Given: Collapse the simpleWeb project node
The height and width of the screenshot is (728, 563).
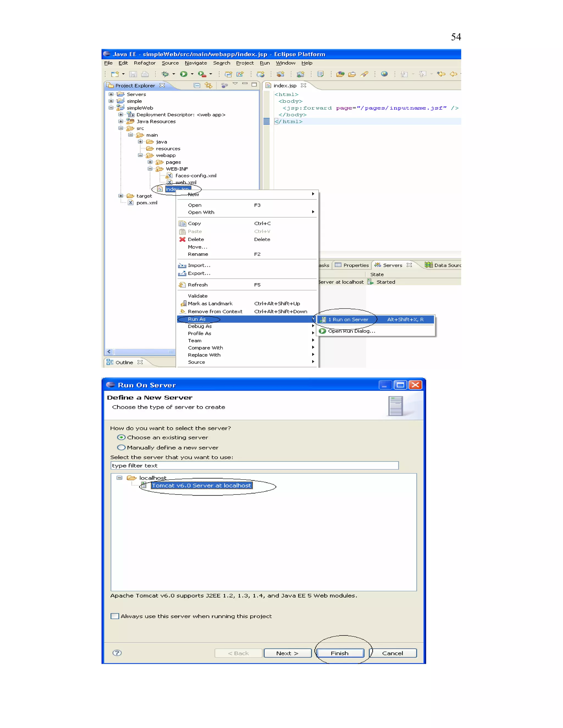Looking at the screenshot, I should tap(111, 108).
